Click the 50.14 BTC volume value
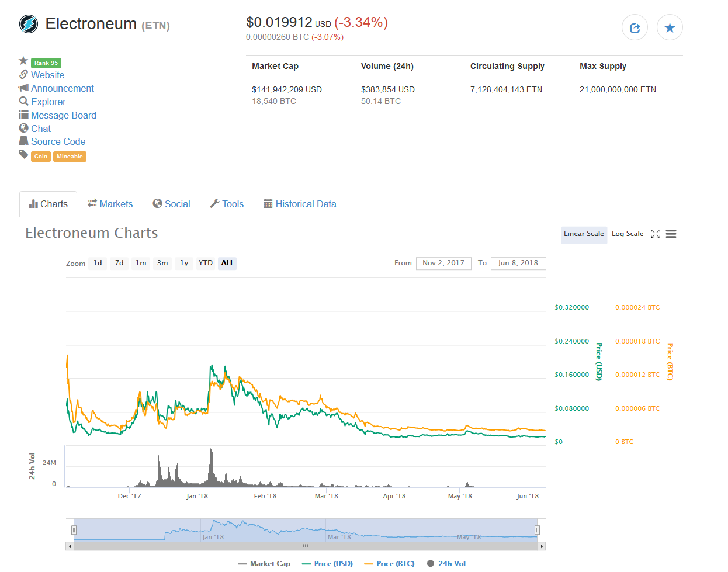 [381, 101]
